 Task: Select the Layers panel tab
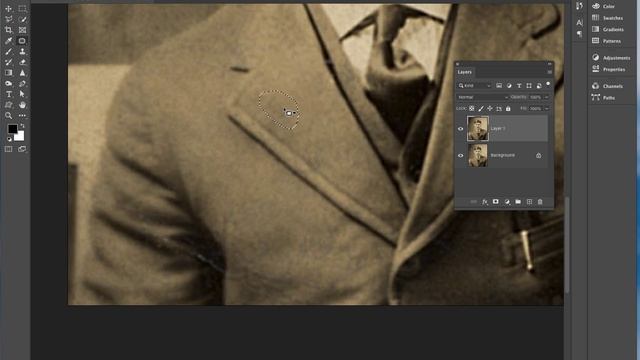(x=464, y=72)
